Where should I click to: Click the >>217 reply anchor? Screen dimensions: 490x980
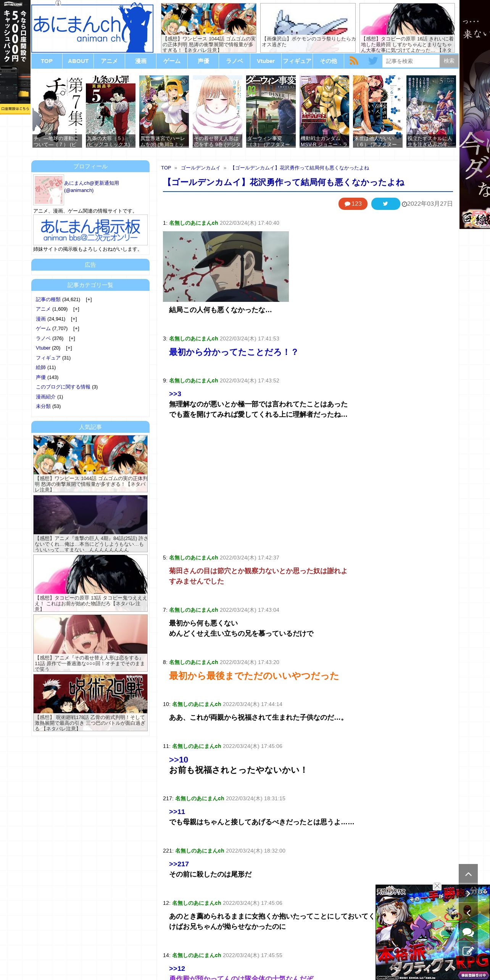[x=179, y=864]
